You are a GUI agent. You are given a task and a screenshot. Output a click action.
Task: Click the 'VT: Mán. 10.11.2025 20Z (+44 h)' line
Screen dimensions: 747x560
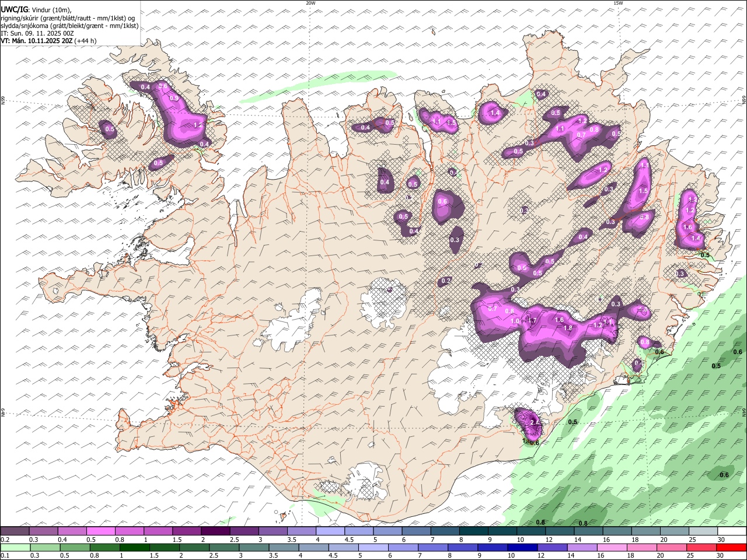tap(49, 41)
